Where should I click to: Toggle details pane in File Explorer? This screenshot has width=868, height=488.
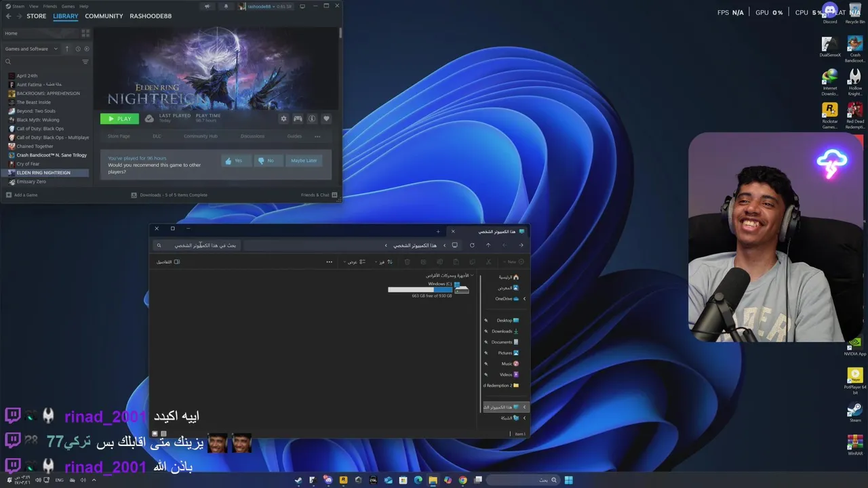click(x=168, y=262)
